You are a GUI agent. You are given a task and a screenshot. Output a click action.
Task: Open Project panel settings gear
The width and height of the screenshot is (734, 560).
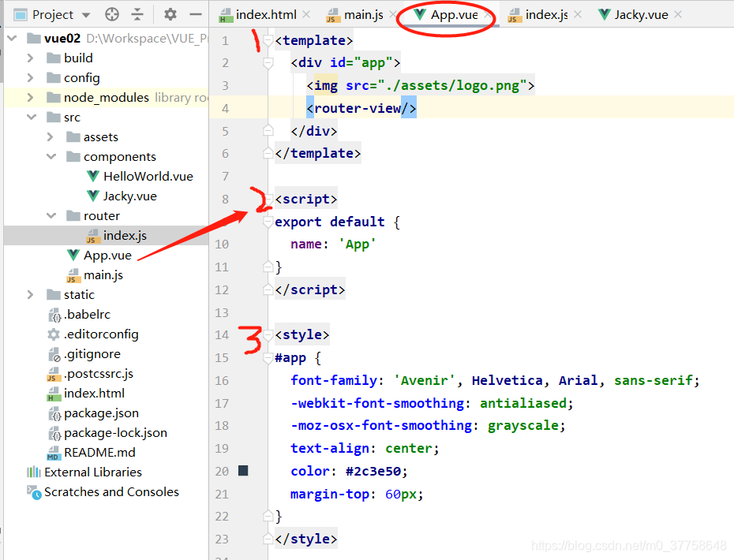(170, 14)
